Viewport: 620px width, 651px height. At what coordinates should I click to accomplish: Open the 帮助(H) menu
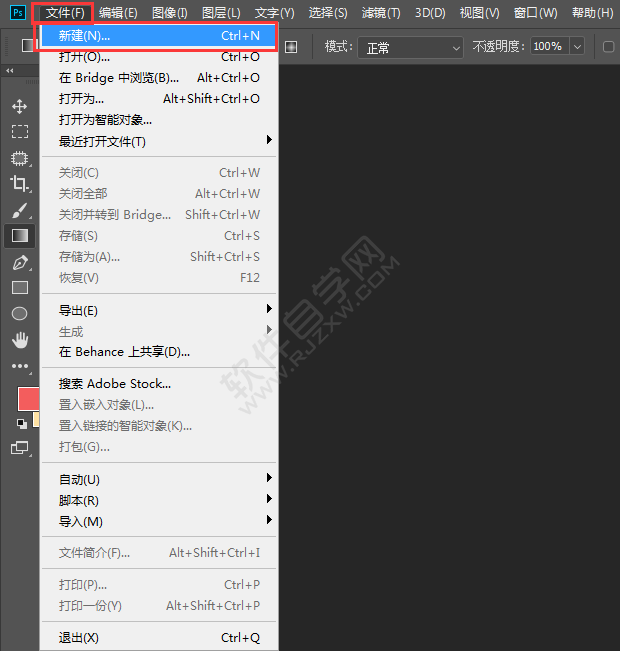[593, 13]
